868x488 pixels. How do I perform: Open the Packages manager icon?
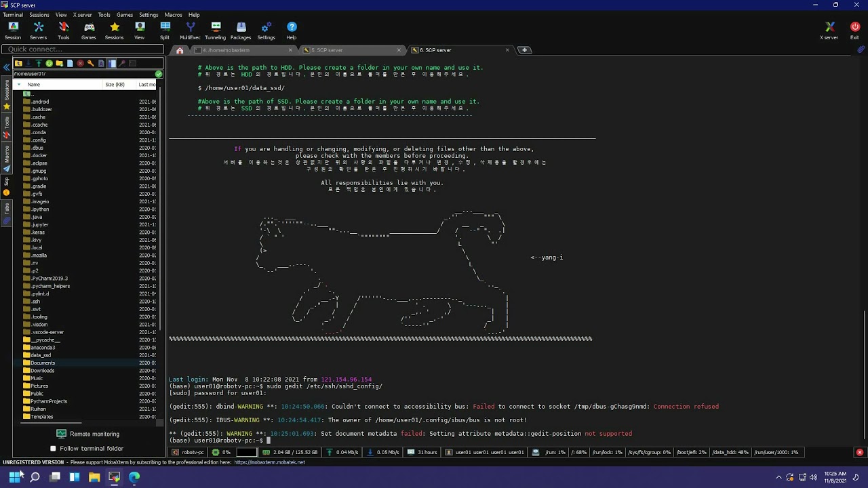[x=241, y=30]
